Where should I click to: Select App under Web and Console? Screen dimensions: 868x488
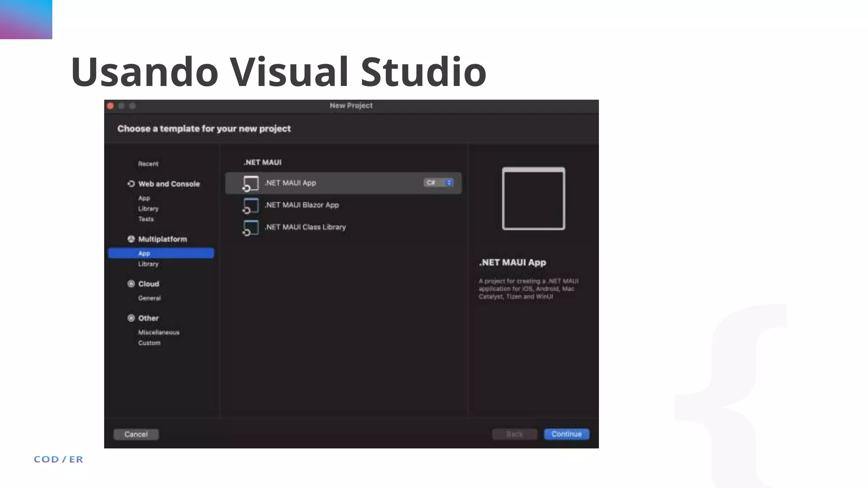144,198
